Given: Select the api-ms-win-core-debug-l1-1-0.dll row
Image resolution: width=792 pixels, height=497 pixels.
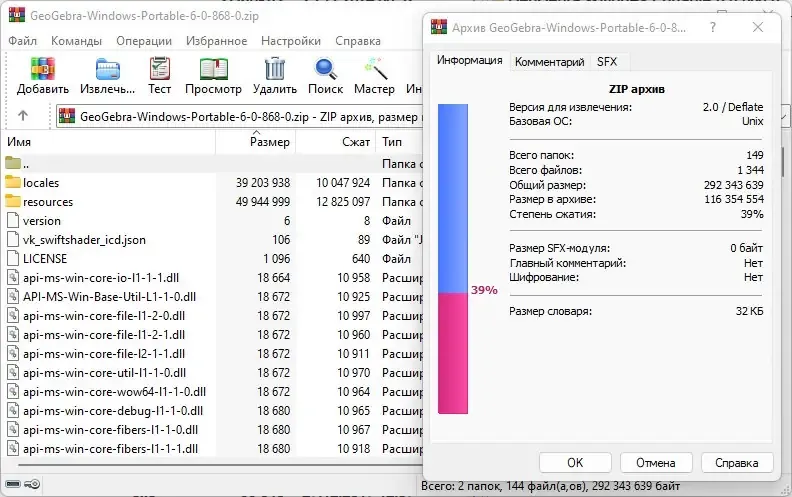Looking at the screenshot, I should 212,411.
